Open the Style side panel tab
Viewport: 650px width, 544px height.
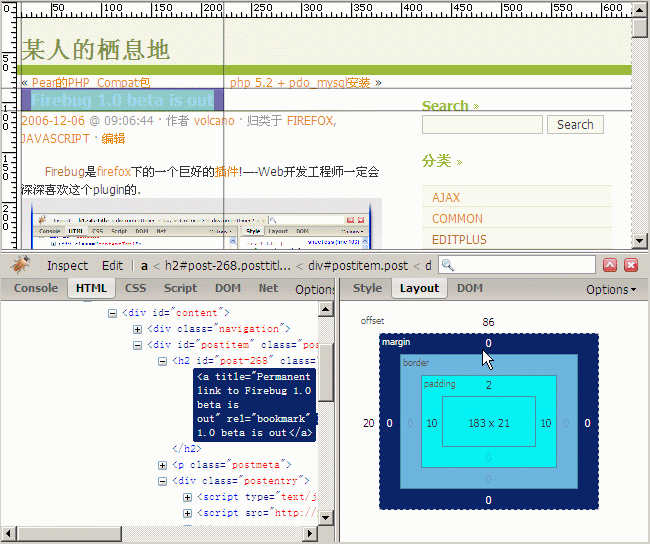coord(367,288)
